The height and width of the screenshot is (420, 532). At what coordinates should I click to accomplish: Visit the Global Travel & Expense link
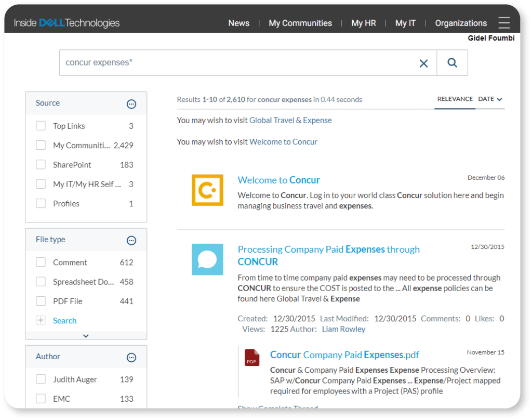pyautogui.click(x=291, y=120)
